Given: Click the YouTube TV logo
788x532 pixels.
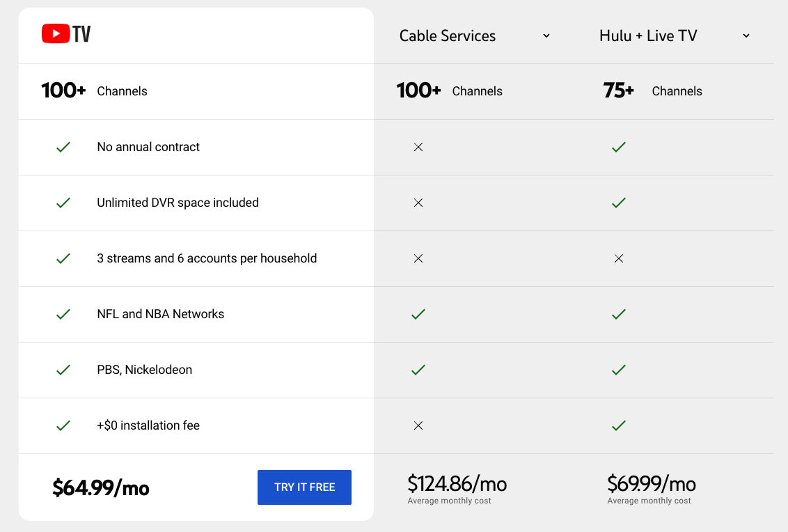Looking at the screenshot, I should coord(66,34).
